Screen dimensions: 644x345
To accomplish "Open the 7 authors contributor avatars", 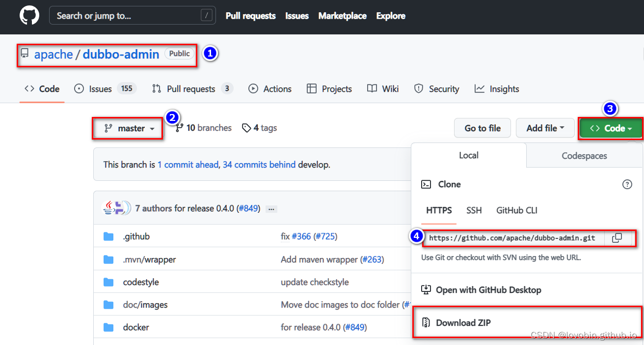I will pyautogui.click(x=116, y=208).
